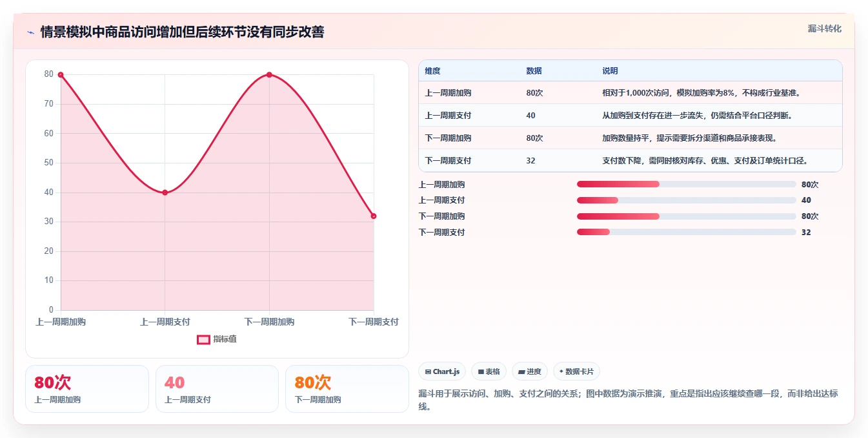Click the x-axis label 下一周期加购

(x=269, y=322)
